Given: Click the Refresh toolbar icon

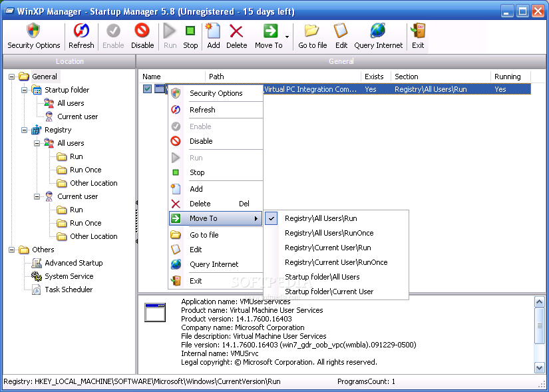Looking at the screenshot, I should (81, 31).
